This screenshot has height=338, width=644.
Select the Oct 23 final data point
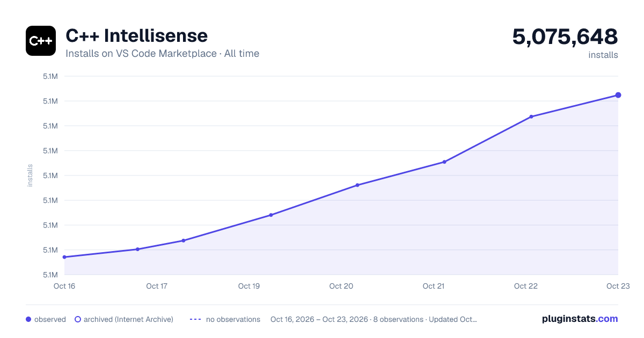click(618, 95)
